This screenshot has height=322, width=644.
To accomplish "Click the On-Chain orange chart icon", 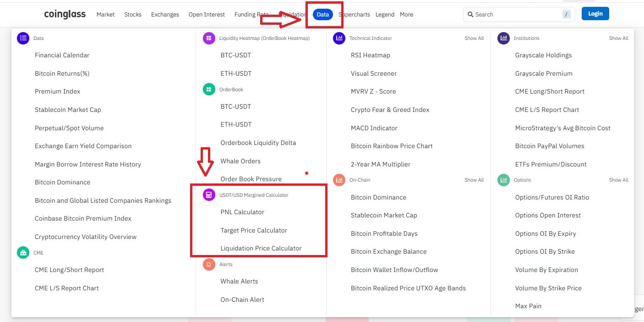I will point(339,180).
